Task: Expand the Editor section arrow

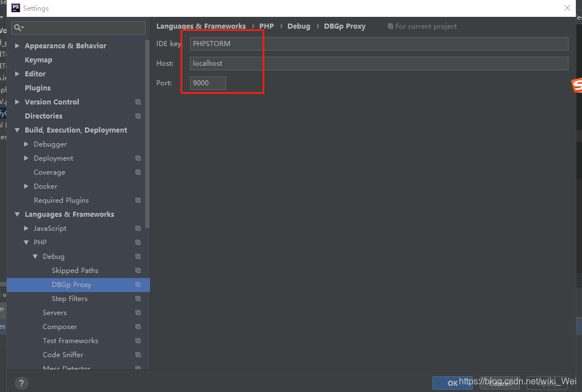Action: 17,74
